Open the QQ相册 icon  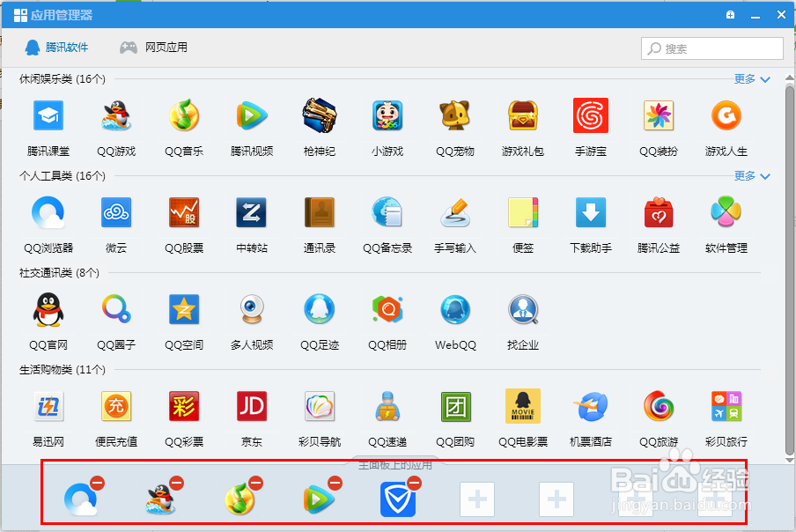point(387,309)
